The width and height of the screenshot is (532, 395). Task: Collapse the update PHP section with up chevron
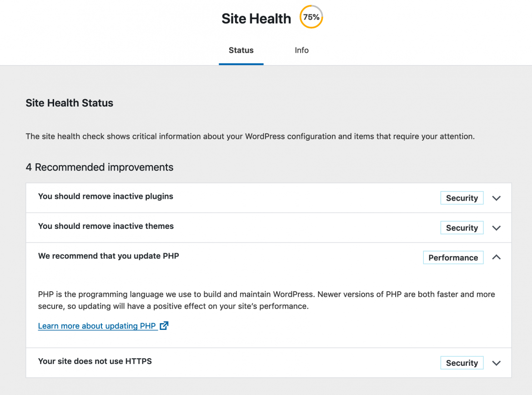[x=497, y=258]
